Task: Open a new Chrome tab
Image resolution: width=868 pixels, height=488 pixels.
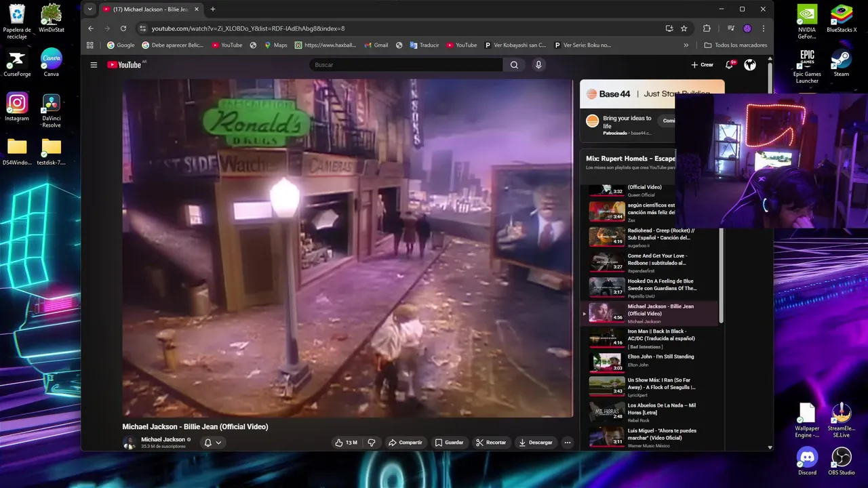Action: [x=213, y=9]
